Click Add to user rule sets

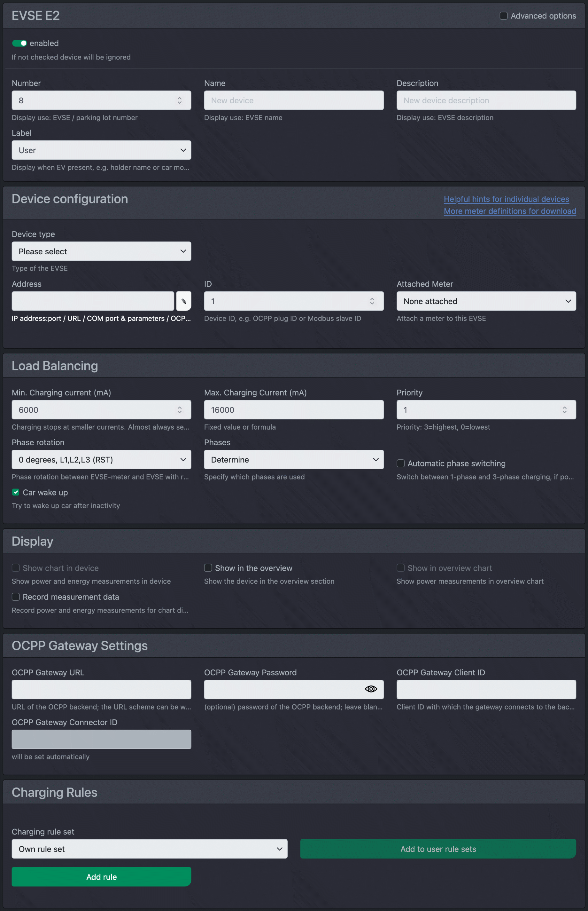(438, 849)
